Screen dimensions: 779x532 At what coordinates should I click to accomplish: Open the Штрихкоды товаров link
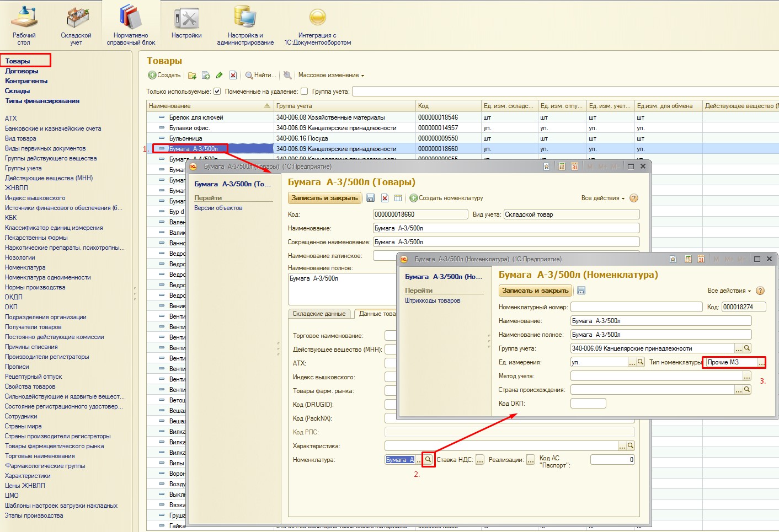(x=433, y=300)
